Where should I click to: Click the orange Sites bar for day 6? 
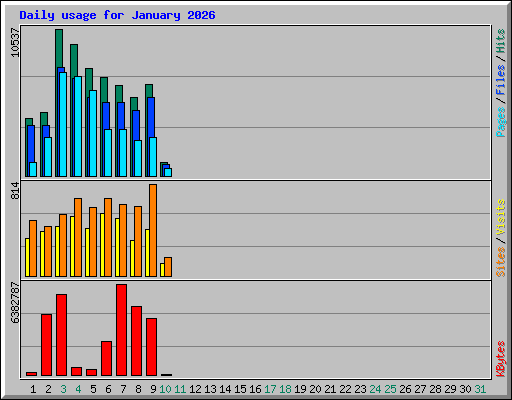[108, 237]
